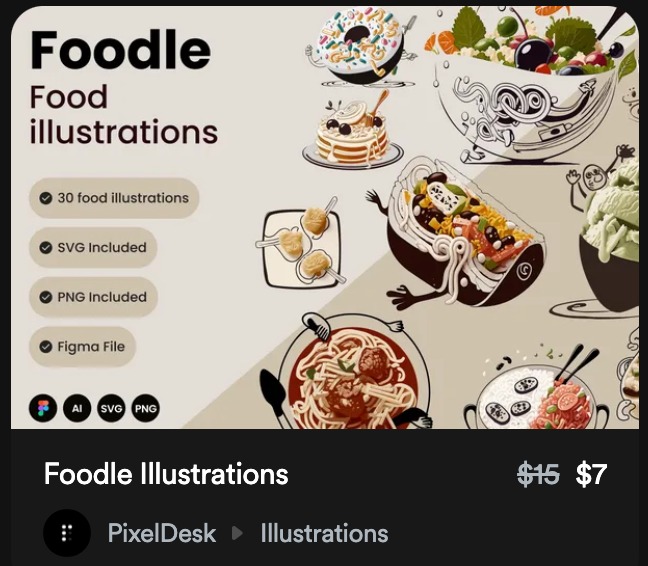Viewport: 648px width, 566px height.
Task: Click the SVG format badge
Action: point(111,408)
